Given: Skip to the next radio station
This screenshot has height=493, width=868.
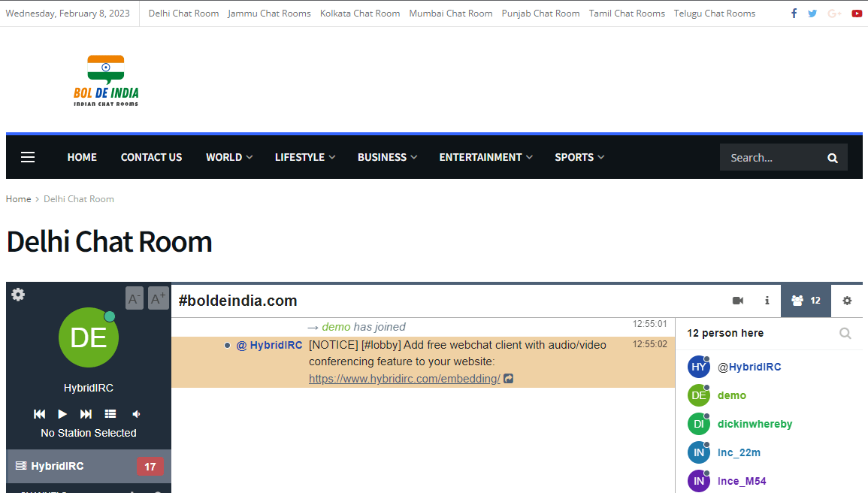Looking at the screenshot, I should click(x=86, y=414).
